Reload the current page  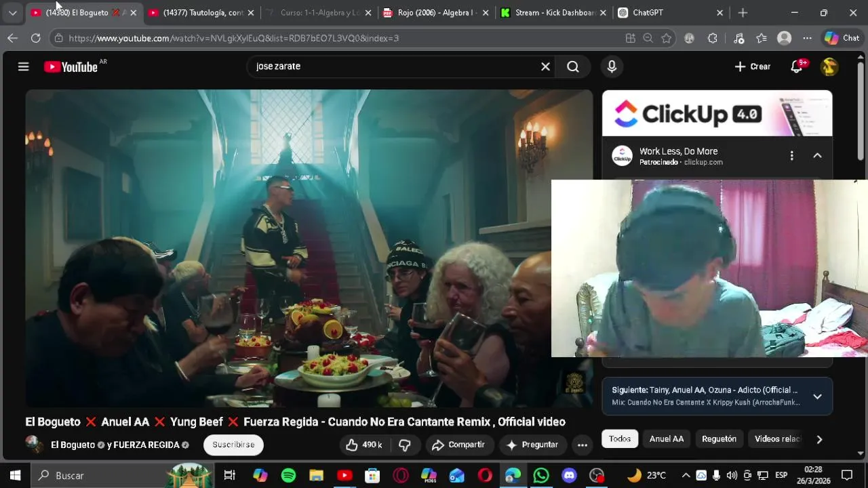pyautogui.click(x=35, y=39)
